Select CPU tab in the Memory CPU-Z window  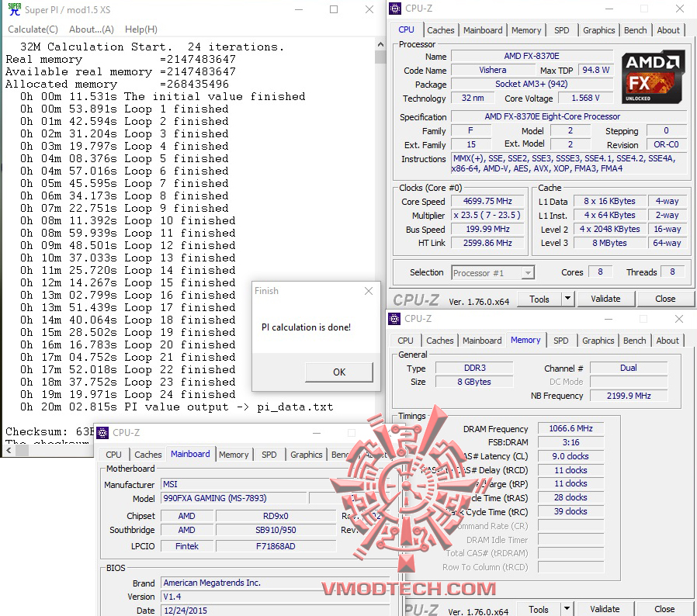coord(405,341)
